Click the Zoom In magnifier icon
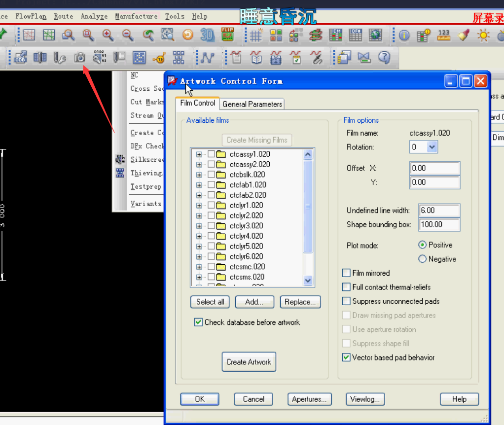 (108, 35)
